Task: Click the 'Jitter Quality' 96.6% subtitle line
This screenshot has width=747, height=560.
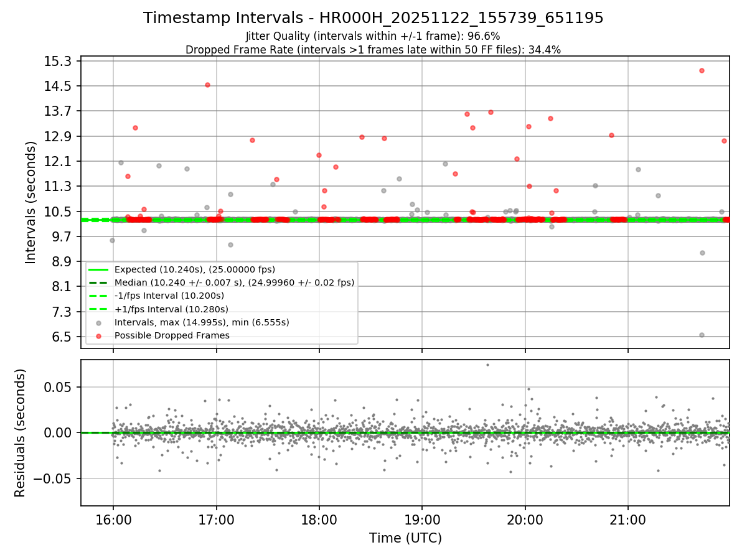Action: [x=373, y=36]
